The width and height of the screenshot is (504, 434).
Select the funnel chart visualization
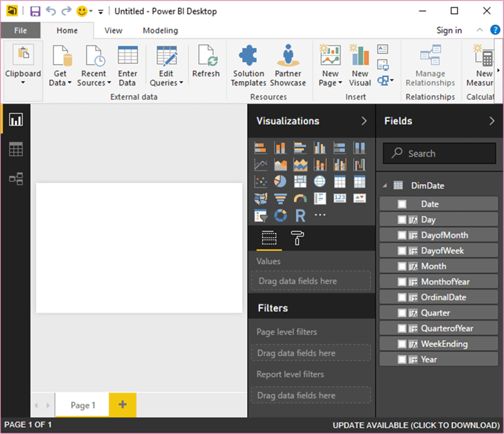(x=281, y=199)
